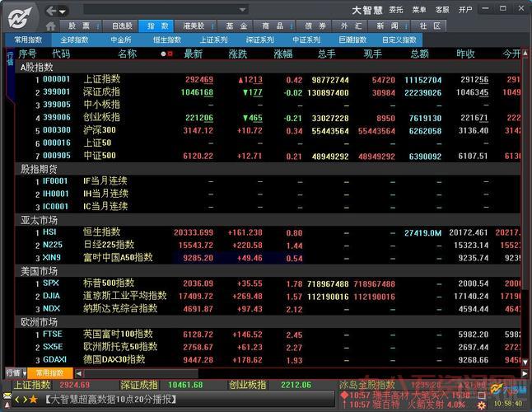The image size is (532, 412).
Task: Sort by the 涨幅 column header
Action: point(282,54)
